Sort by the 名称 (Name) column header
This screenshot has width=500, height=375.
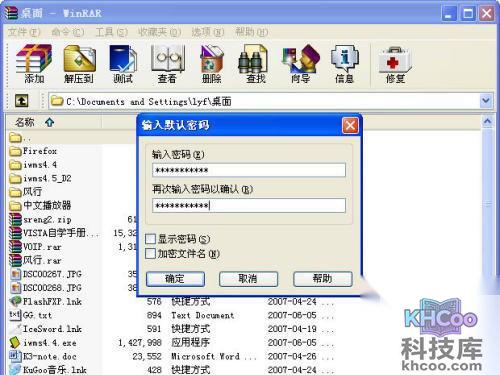tap(54, 122)
